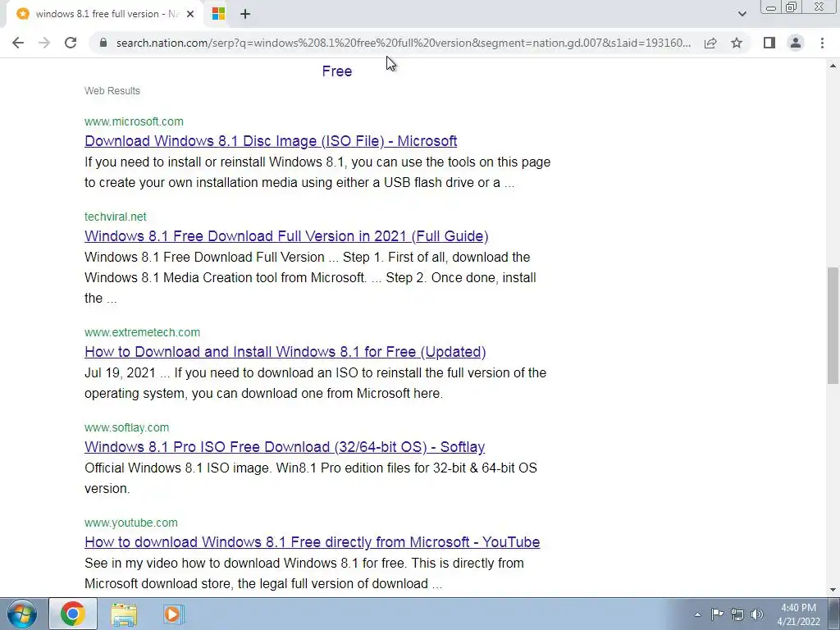Open Windows 8.1 Free Download Full Version link
Image resolution: width=840 pixels, height=630 pixels.
click(x=286, y=236)
